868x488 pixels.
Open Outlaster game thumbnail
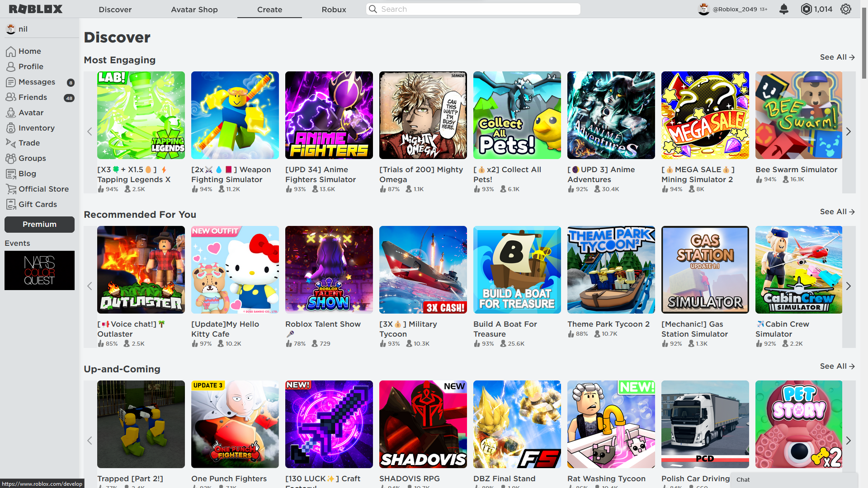[x=141, y=270]
